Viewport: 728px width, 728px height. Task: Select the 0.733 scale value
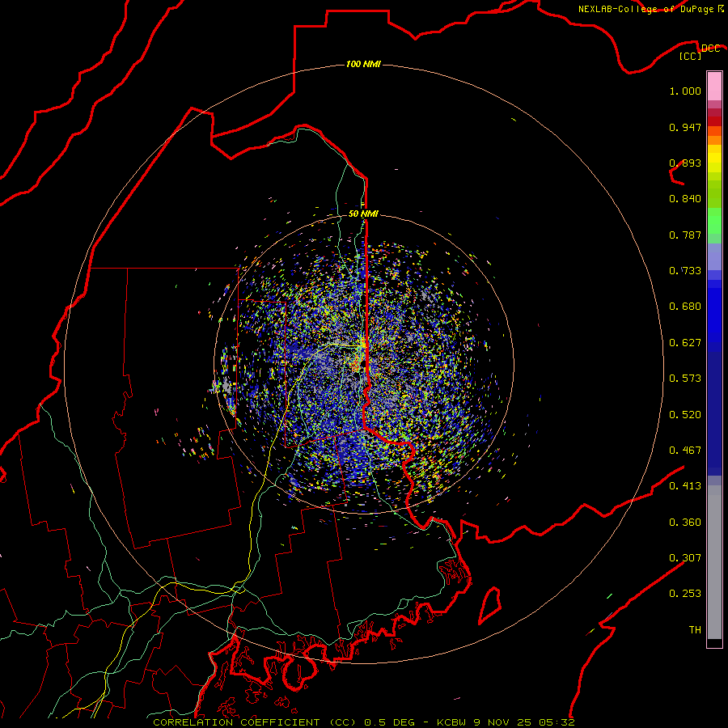pos(685,271)
